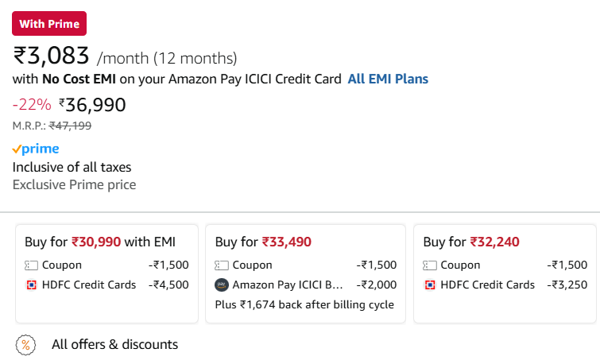Screen dimensions: 600x364
Task: Click HDFC Credit Cards -₹4,500 row
Action: point(106,285)
